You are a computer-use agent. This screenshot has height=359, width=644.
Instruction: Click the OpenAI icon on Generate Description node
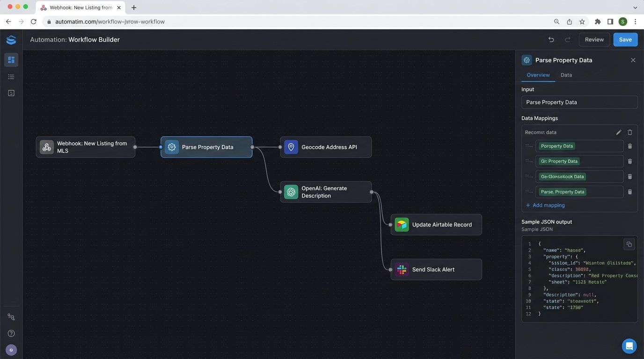[291, 192]
